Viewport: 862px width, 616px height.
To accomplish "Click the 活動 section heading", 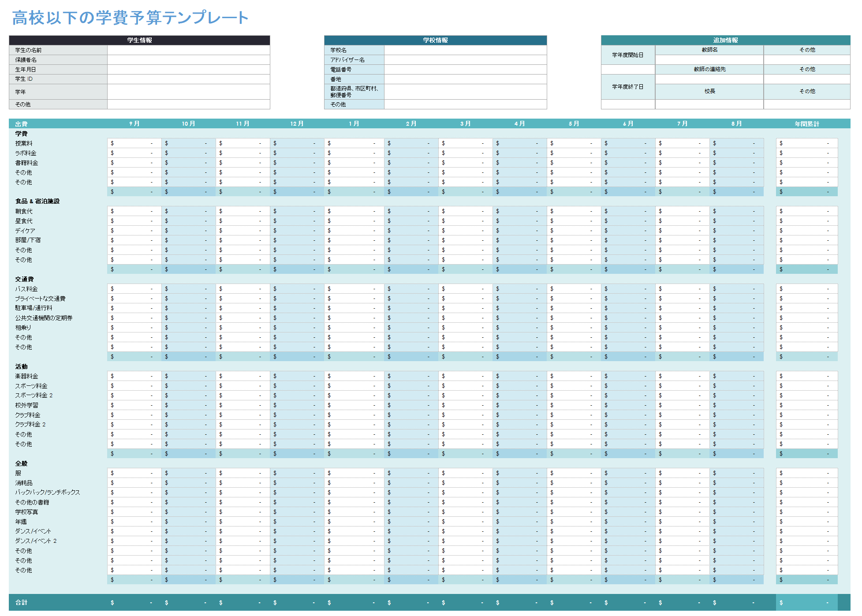I will point(21,366).
